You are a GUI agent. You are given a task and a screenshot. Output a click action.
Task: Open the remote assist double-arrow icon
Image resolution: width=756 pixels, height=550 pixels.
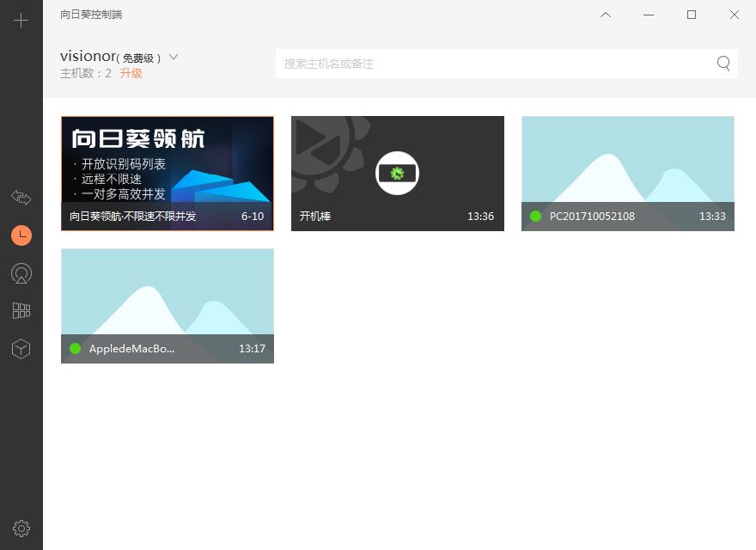[x=21, y=198]
